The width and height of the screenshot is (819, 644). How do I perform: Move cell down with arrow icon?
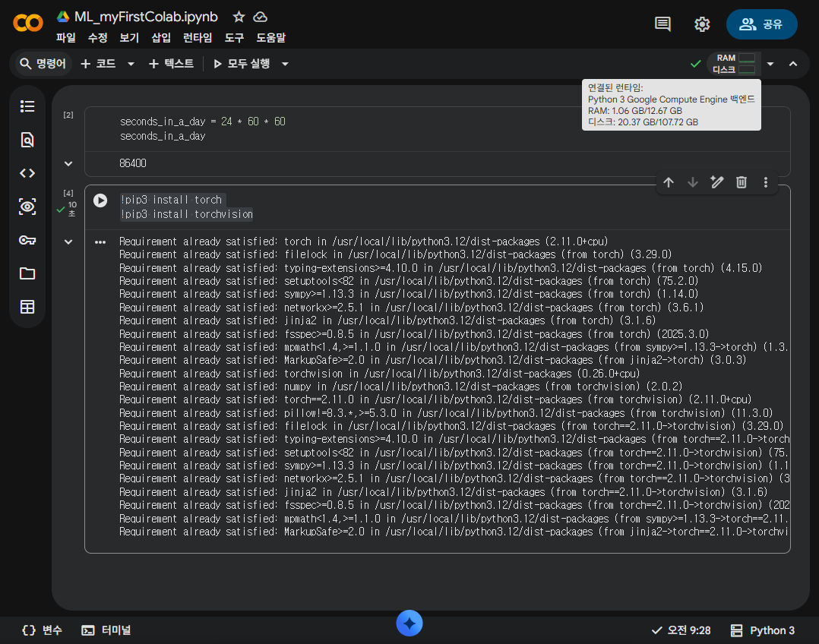point(693,182)
